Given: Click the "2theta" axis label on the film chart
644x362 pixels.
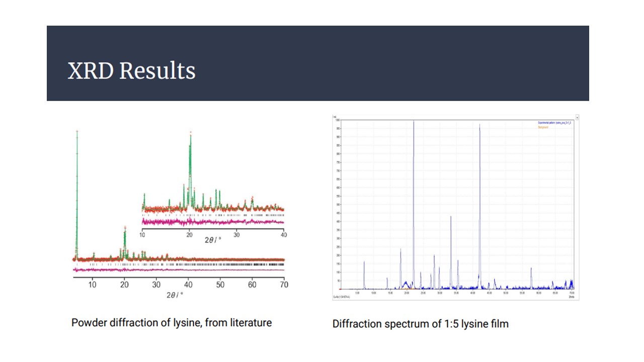Looking at the screenshot, I should [x=571, y=297].
